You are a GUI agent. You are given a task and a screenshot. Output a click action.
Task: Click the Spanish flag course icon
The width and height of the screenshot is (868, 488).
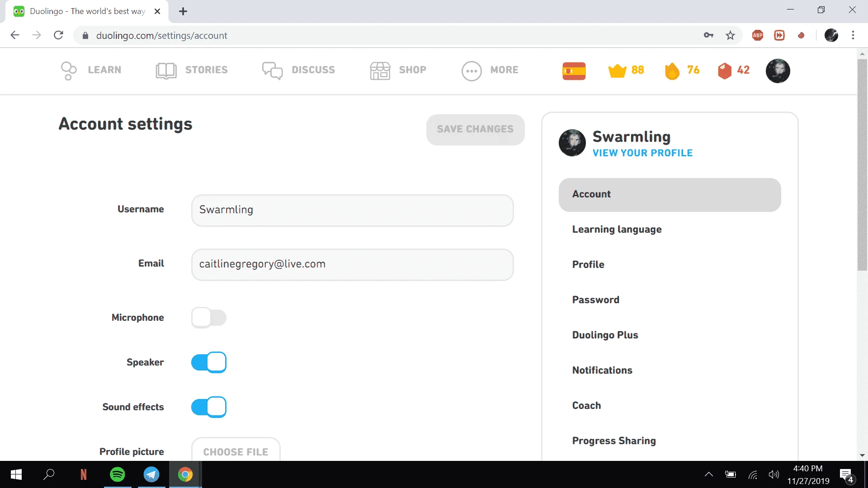pos(574,71)
